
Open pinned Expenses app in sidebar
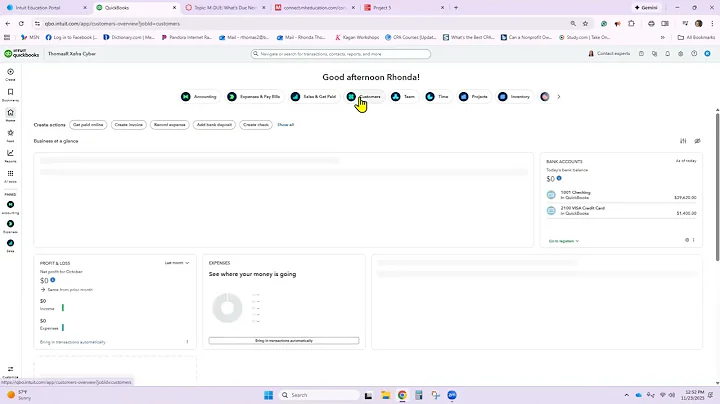[x=10, y=226]
